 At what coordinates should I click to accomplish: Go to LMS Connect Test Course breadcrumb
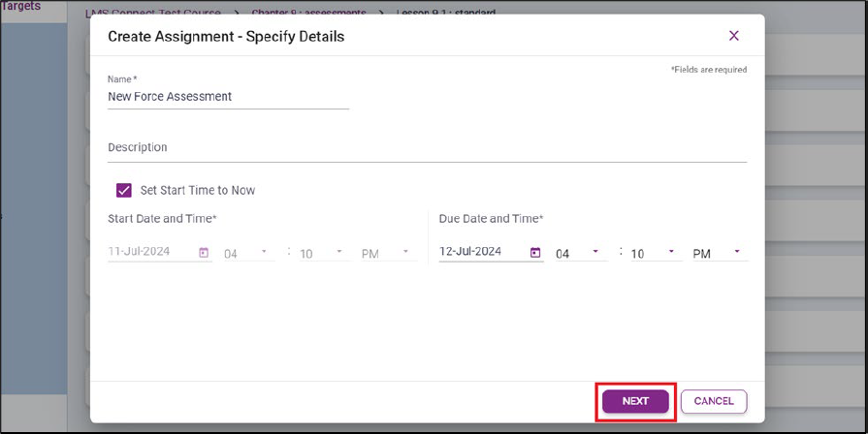tap(145, 14)
